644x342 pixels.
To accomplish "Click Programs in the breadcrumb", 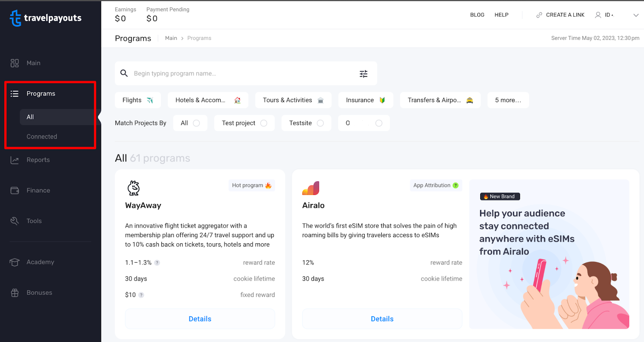I will (x=199, y=38).
